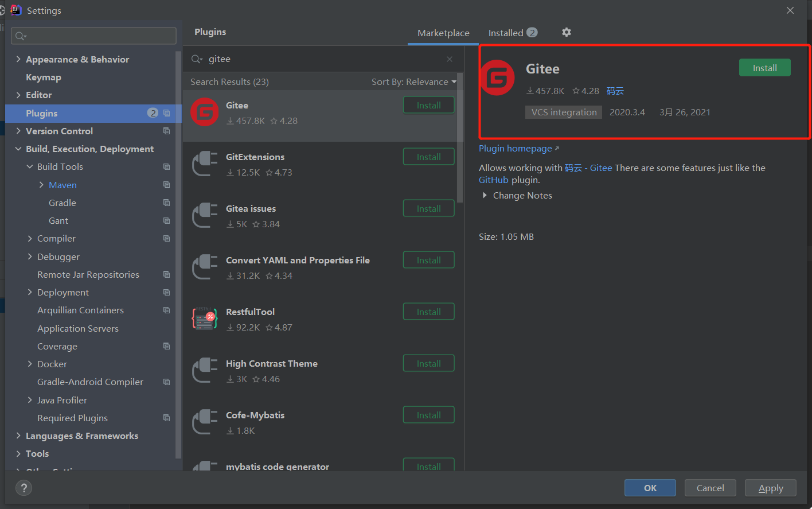Click the project-level icon next to Required Plugins
Screen dimensions: 812x509
point(166,418)
